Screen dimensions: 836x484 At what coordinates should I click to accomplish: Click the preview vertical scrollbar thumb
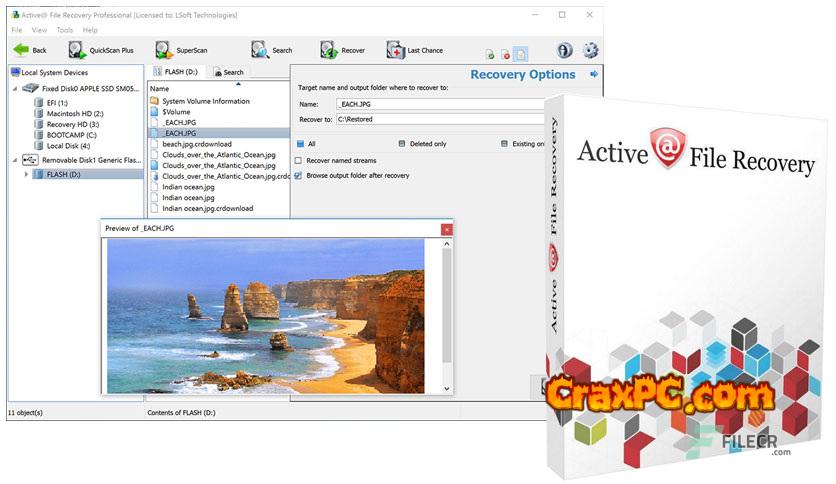coord(447,305)
